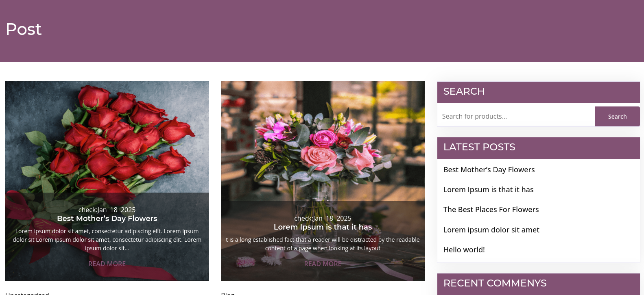Click Lorem Ipsum is that it has card title
Screen dimensions: 644x295
[323, 227]
